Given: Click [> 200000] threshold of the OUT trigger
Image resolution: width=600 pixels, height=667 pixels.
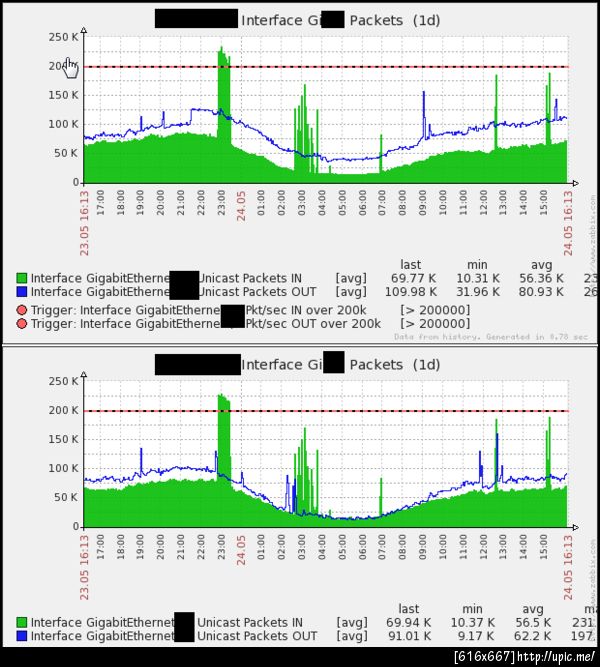Looking at the screenshot, I should (x=435, y=324).
